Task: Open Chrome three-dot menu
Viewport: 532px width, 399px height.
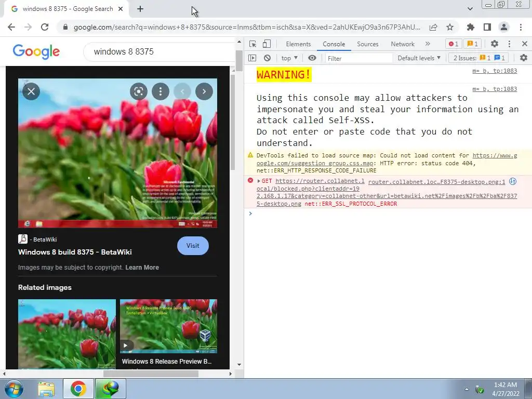Action: [521, 27]
